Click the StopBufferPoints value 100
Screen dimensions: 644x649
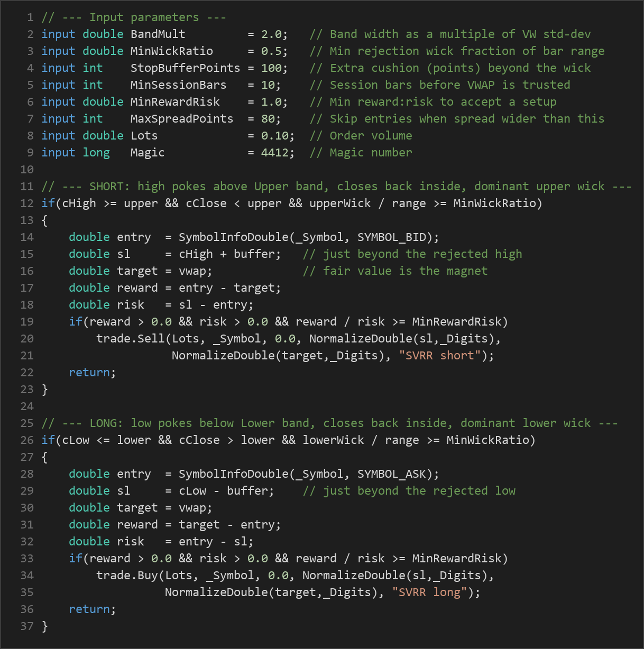coord(271,68)
